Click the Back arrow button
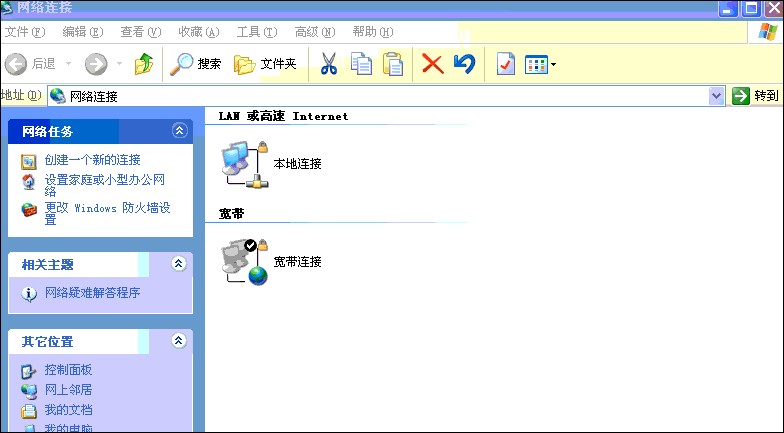Viewport: 784px width, 433px height. pos(16,64)
